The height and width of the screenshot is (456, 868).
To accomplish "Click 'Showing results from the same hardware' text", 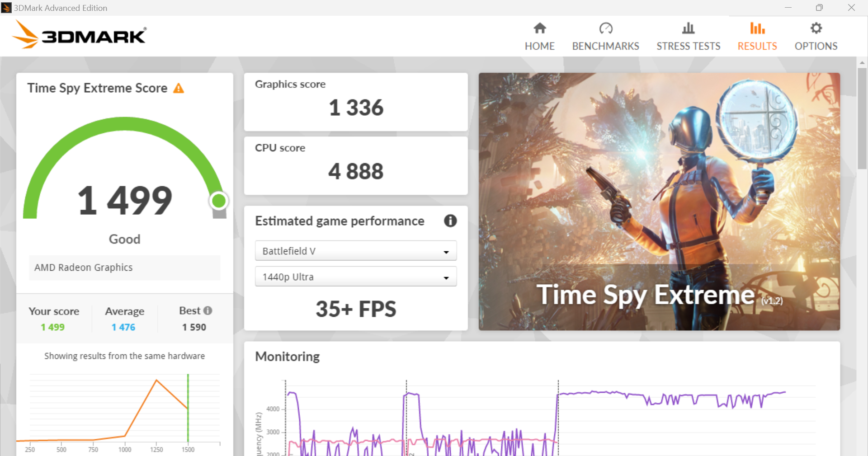I will pos(124,356).
